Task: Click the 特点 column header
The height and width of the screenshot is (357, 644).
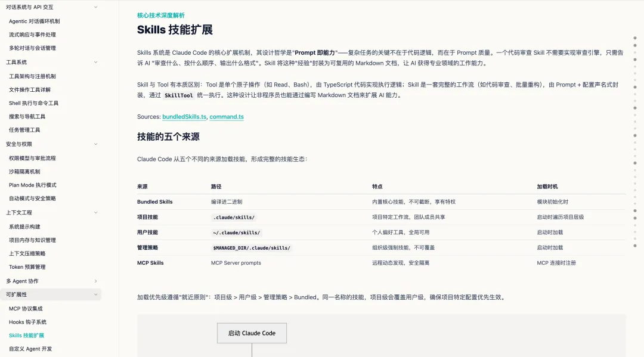Action: (x=377, y=187)
